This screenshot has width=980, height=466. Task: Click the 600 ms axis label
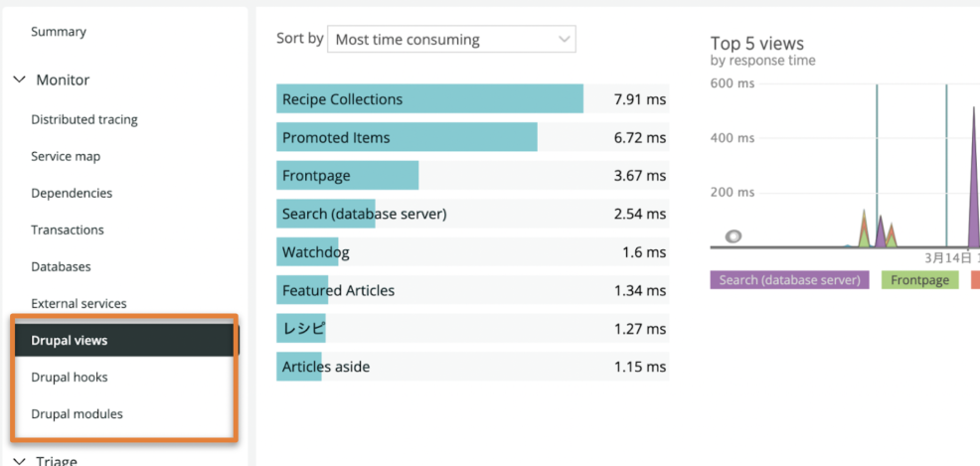click(733, 83)
